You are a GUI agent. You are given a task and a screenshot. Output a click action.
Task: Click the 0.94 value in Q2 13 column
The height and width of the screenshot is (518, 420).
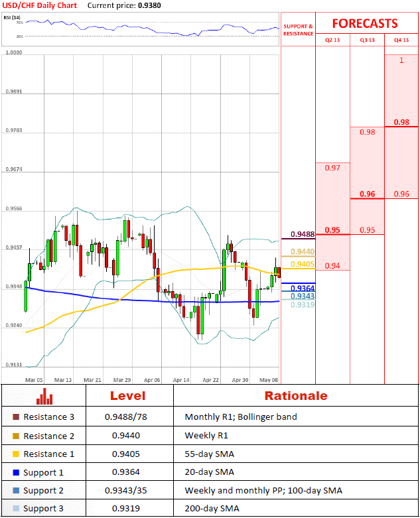tap(332, 266)
